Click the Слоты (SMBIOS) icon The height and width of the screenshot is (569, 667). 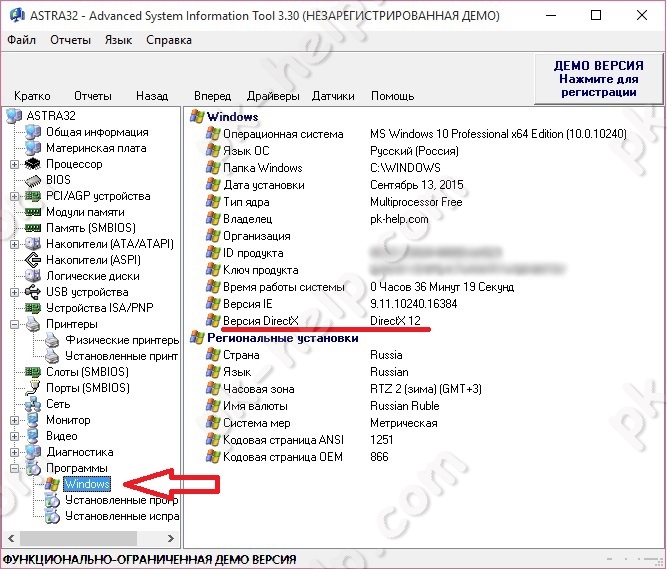click(33, 372)
